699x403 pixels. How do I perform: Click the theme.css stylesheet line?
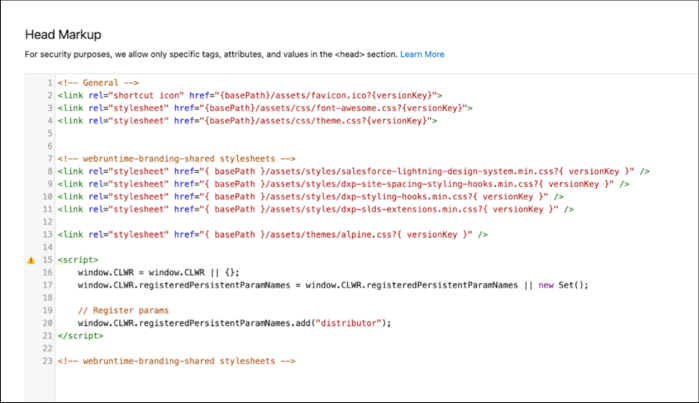click(x=247, y=121)
